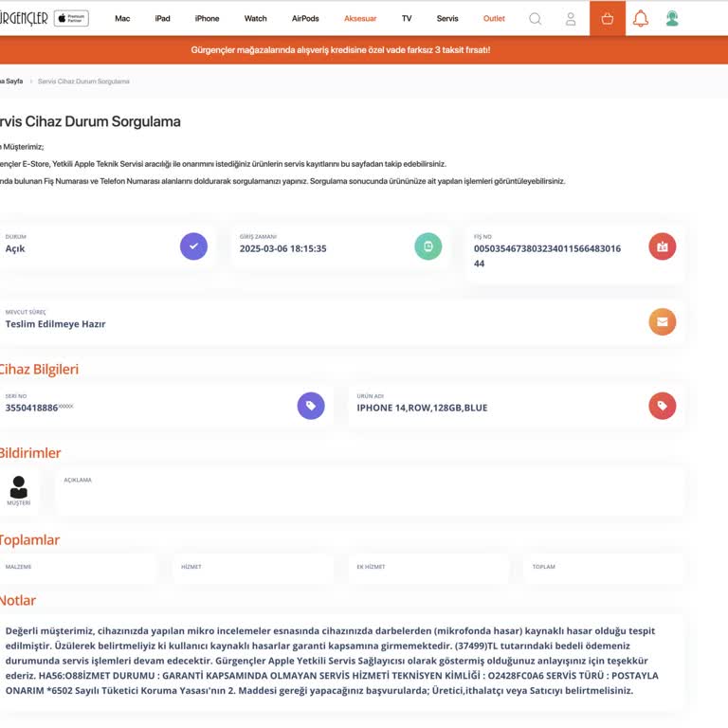Viewport: 728px width, 728px height.
Task: Click 'Teslim Edilmeye Hazır' process text
Action: tap(55, 324)
